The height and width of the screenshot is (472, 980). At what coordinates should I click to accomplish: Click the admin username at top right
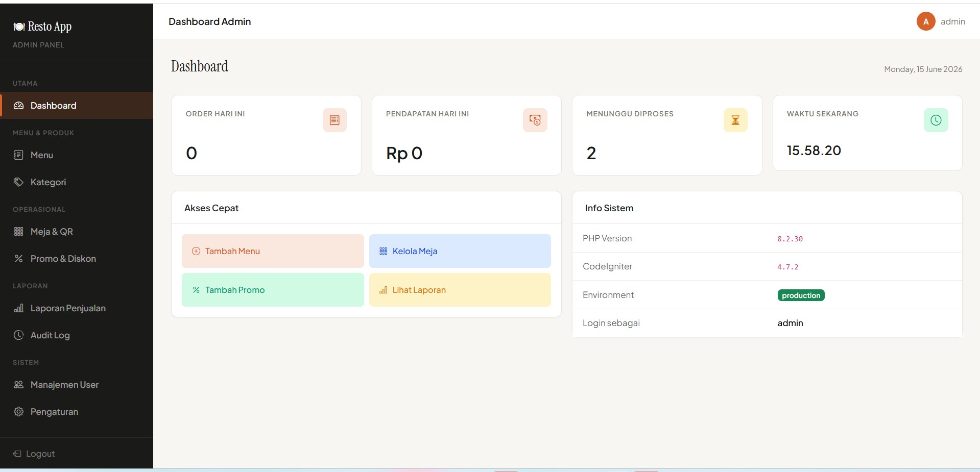coord(952,21)
